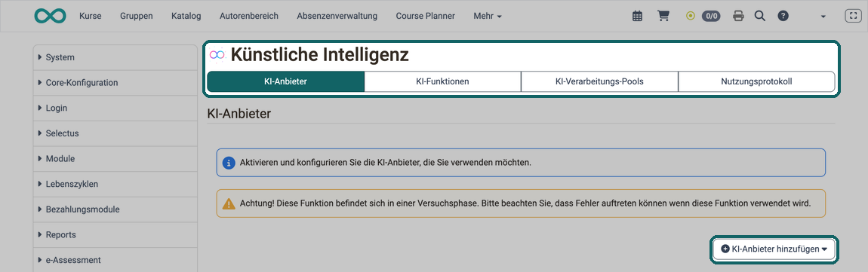Open Autorenbereich in top navigation
This screenshot has width=868, height=272.
(x=248, y=16)
